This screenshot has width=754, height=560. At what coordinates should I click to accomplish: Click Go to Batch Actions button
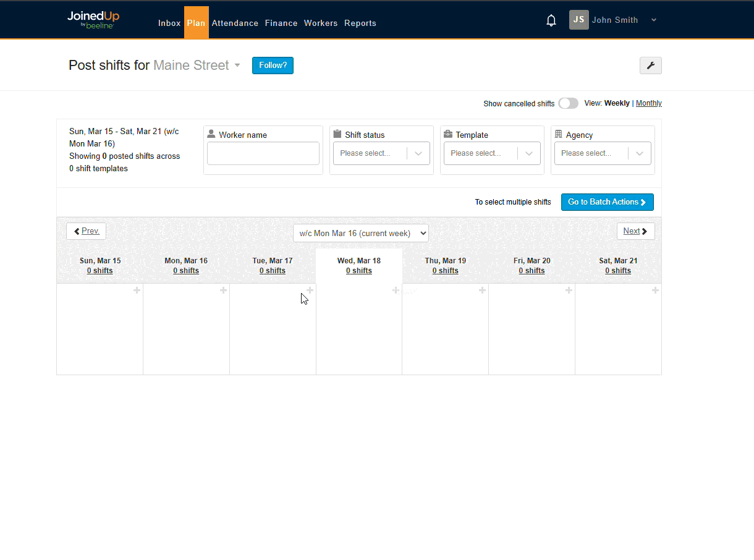[x=607, y=202]
